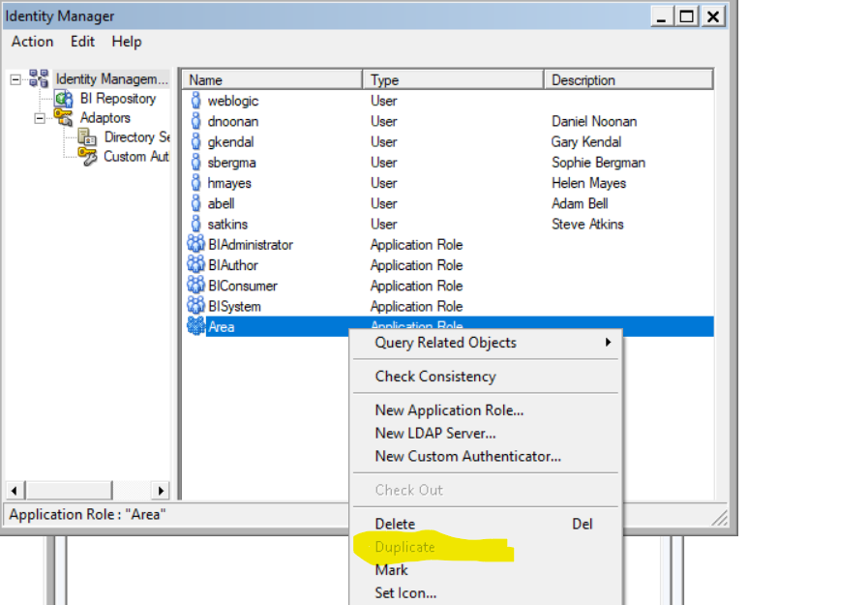
Task: Sort by the Name column header
Action: point(272,79)
